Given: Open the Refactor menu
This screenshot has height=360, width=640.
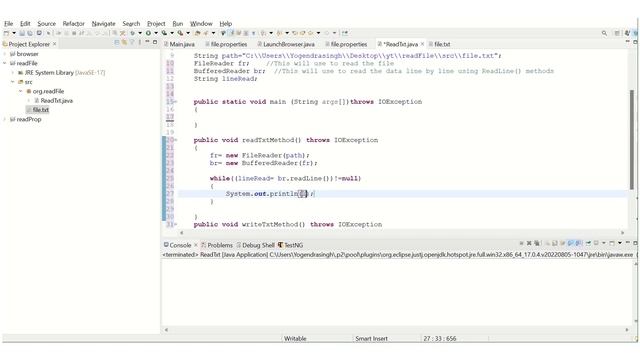Looking at the screenshot, I should coord(73,24).
